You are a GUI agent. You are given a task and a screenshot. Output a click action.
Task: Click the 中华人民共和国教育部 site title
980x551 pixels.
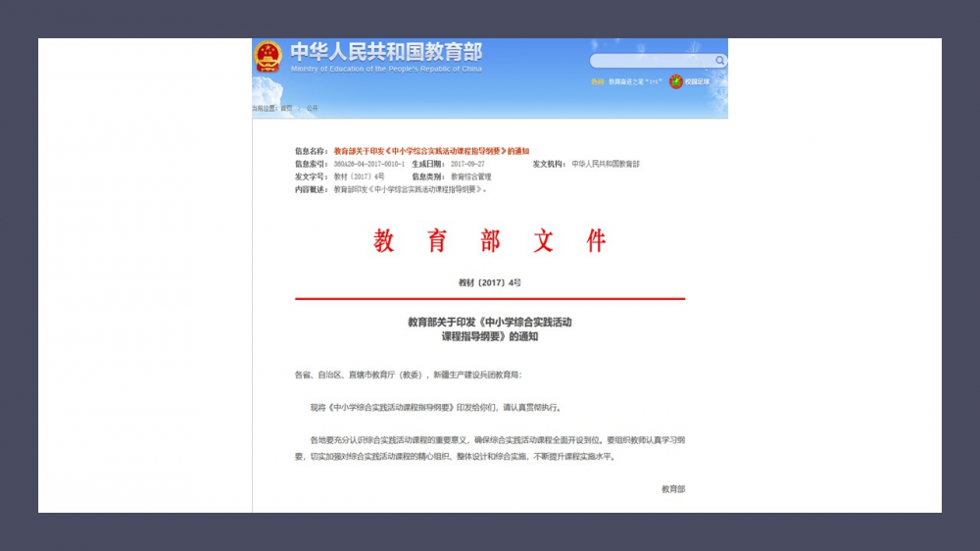click(386, 51)
